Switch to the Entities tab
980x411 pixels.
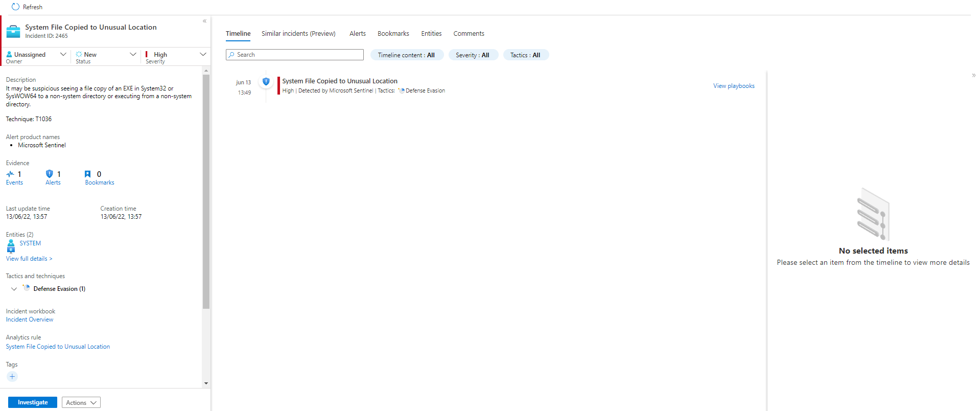click(x=431, y=34)
